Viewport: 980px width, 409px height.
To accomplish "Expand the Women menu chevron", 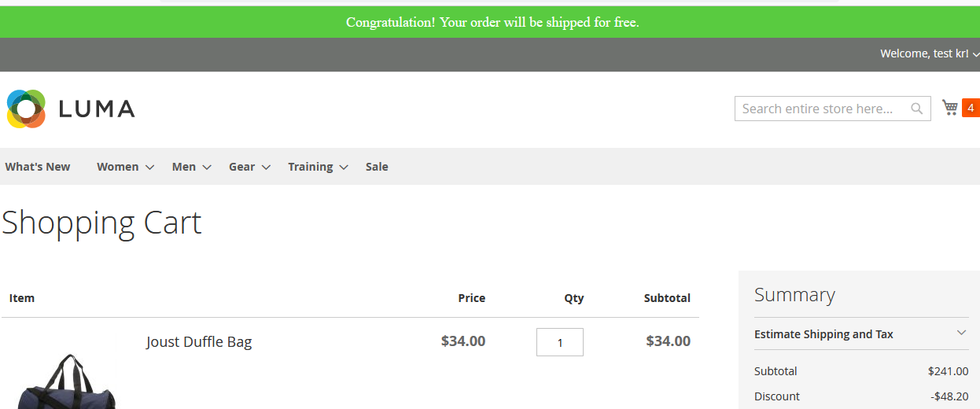I will point(150,167).
